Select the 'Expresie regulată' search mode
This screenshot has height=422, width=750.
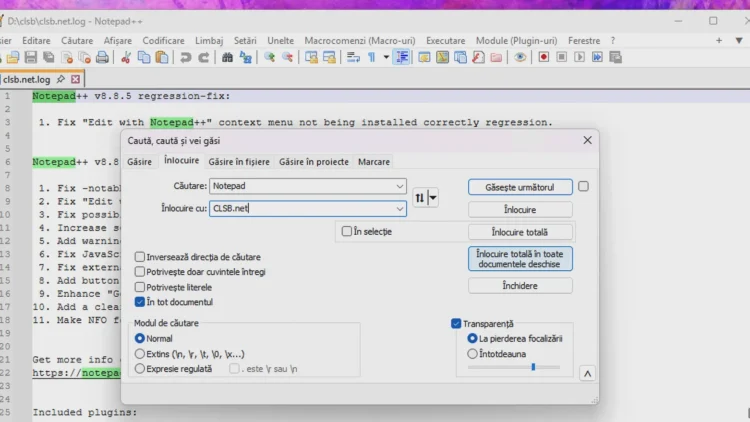pos(140,368)
